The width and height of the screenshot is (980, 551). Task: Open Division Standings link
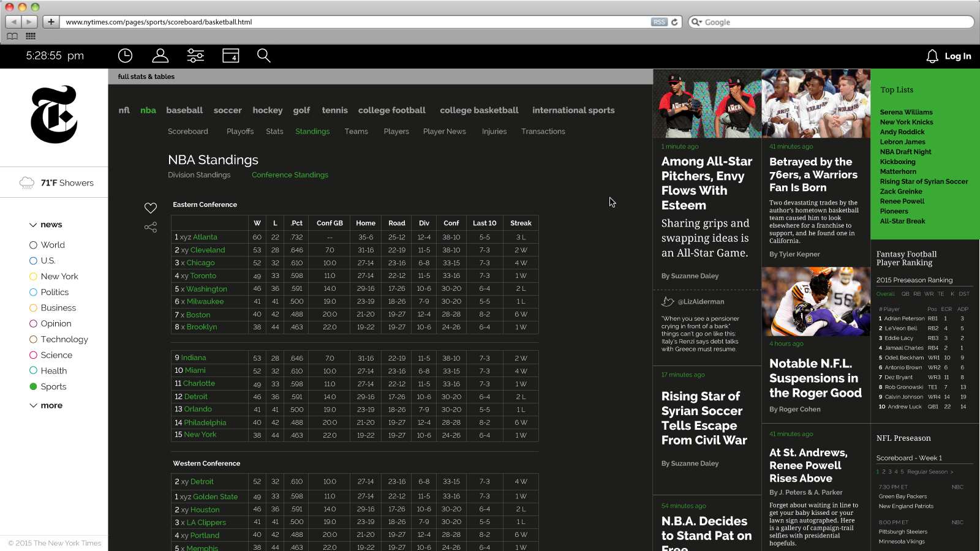click(199, 175)
